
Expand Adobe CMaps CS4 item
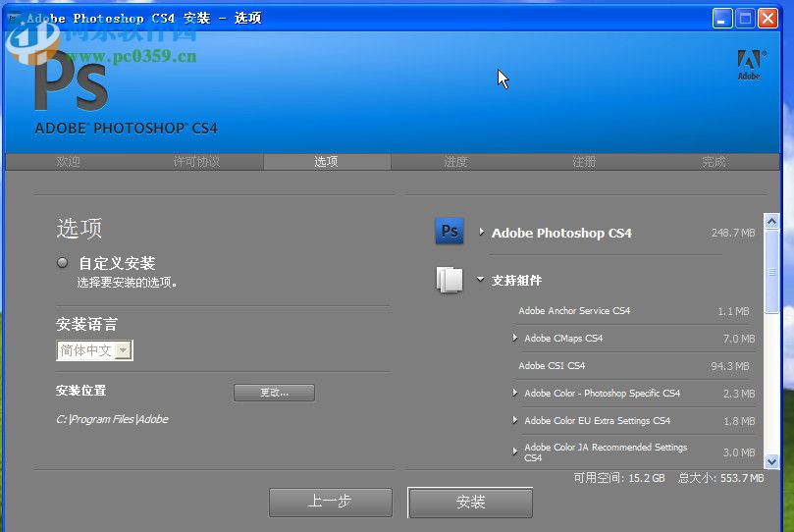point(515,338)
